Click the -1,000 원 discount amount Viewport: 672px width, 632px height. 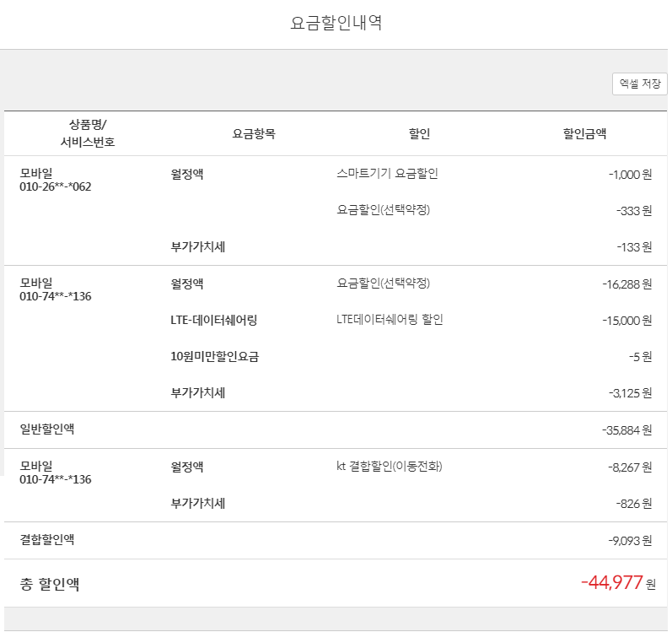point(629,175)
